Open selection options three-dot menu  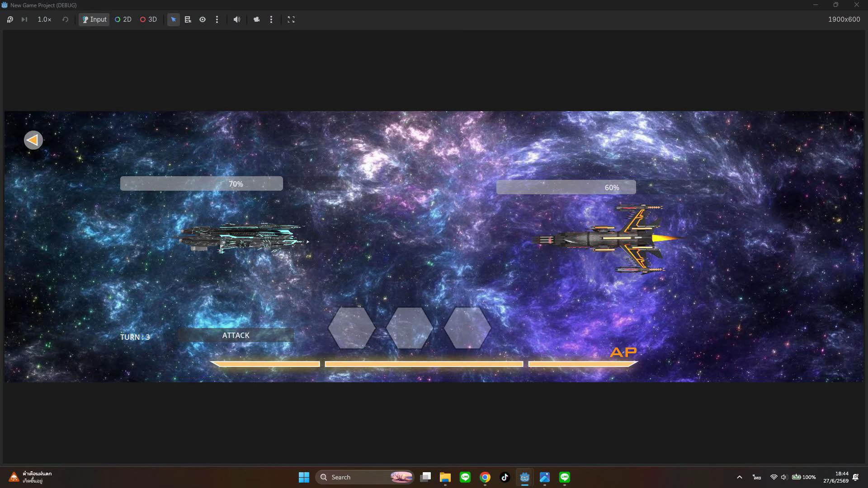pos(217,19)
